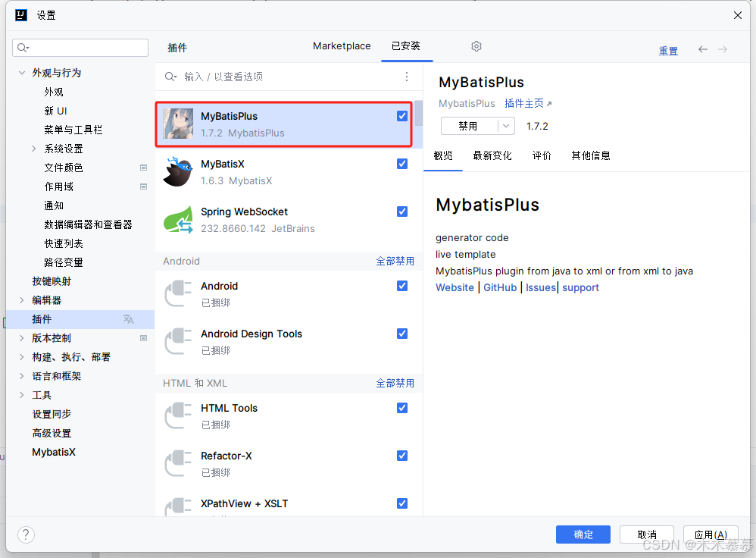Expand the 版本控制 tree node
This screenshot has width=756, height=558.
pyautogui.click(x=22, y=338)
